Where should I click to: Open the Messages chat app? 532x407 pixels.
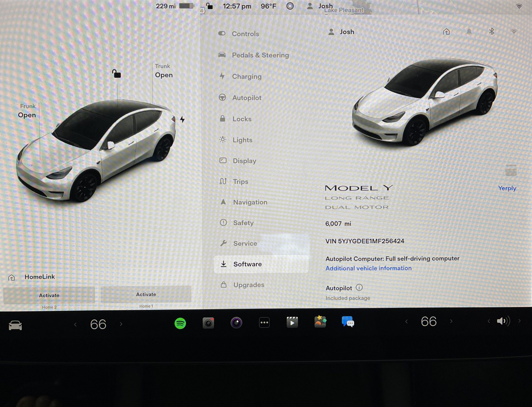pos(348,322)
